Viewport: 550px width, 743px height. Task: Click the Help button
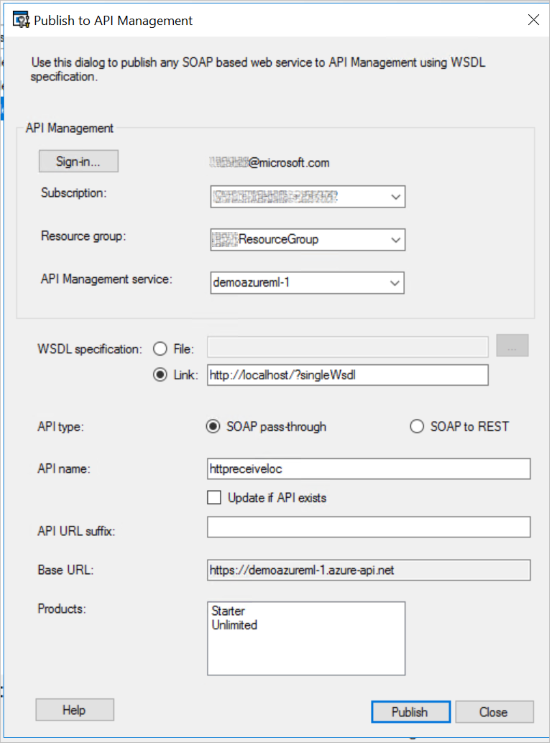[x=75, y=710]
